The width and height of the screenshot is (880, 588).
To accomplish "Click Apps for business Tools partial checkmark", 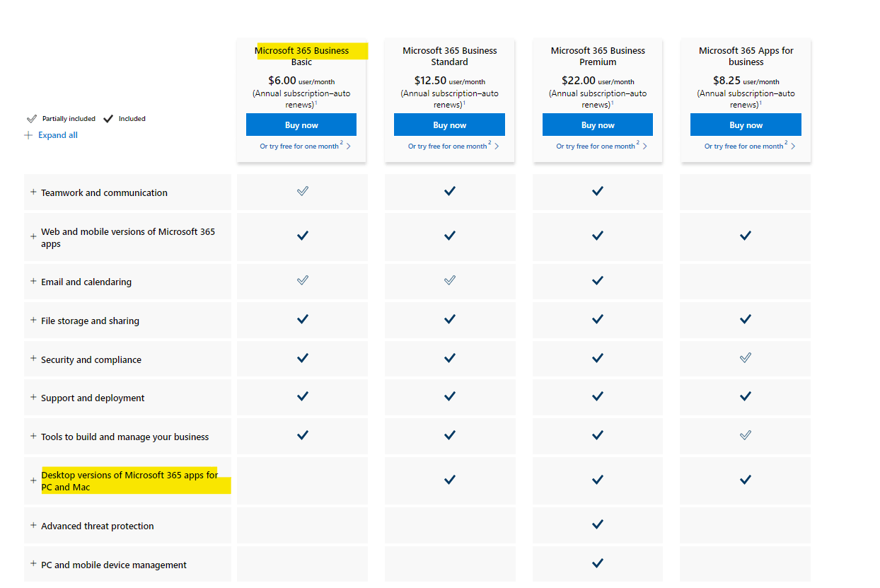I will coord(746,435).
